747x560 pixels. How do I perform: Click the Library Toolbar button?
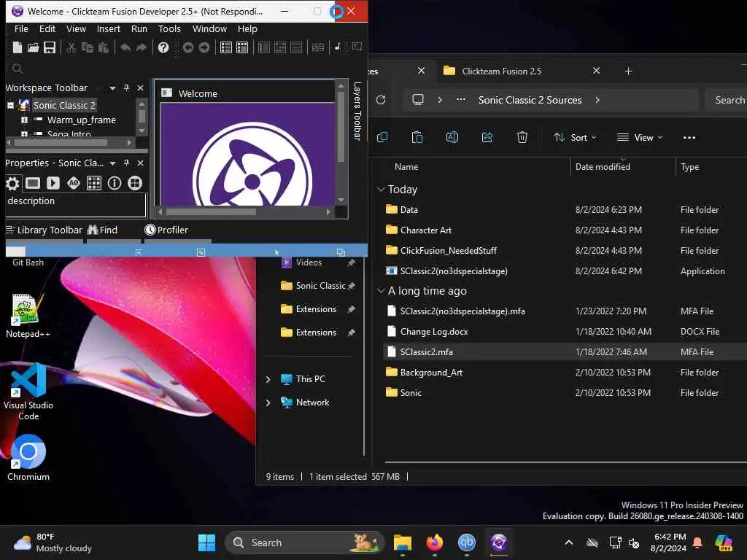(x=44, y=230)
